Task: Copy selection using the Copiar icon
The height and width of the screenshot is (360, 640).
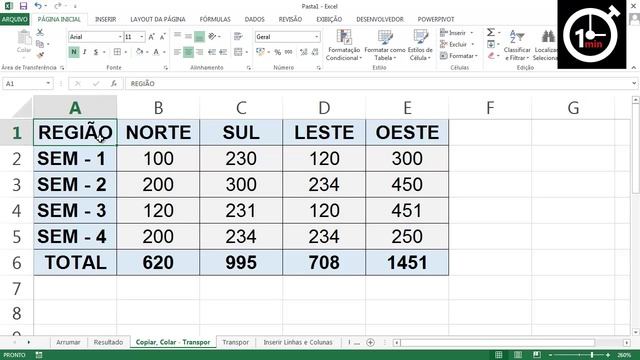Action: click(x=40, y=44)
